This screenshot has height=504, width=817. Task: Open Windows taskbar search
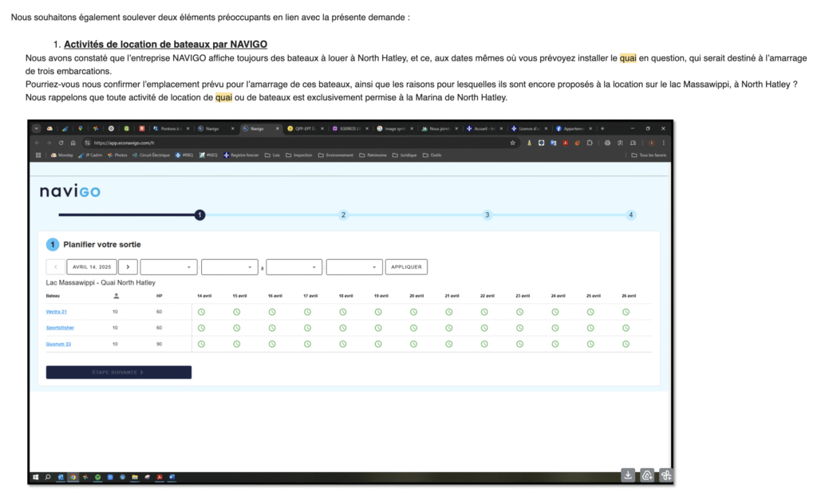coord(48,477)
